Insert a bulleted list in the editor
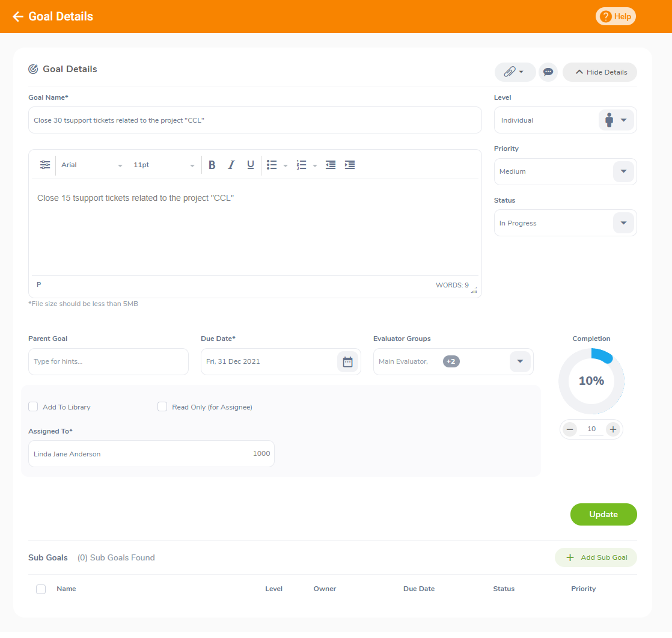Viewport: 672px width, 638px height. click(272, 164)
